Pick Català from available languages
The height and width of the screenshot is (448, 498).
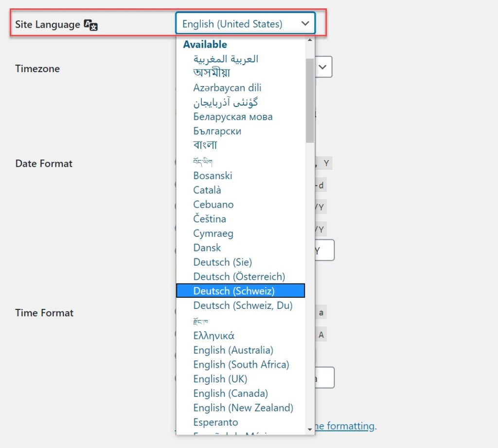207,190
